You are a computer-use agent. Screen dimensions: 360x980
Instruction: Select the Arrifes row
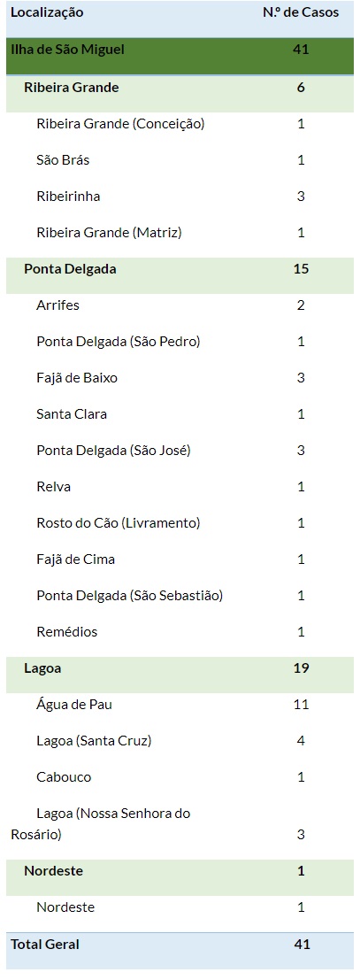coord(180,305)
